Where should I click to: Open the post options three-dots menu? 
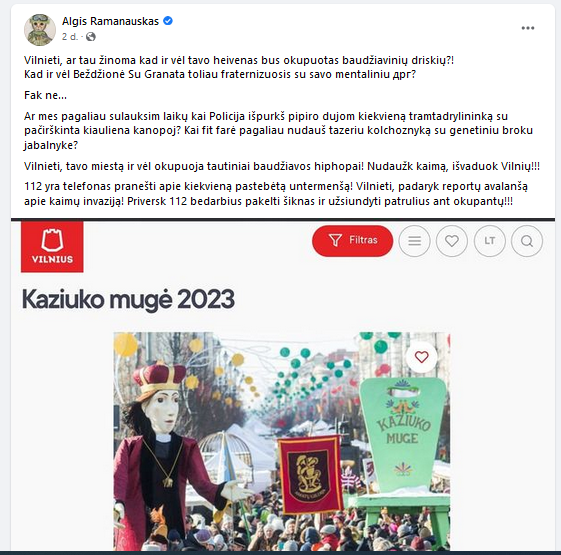[528, 28]
